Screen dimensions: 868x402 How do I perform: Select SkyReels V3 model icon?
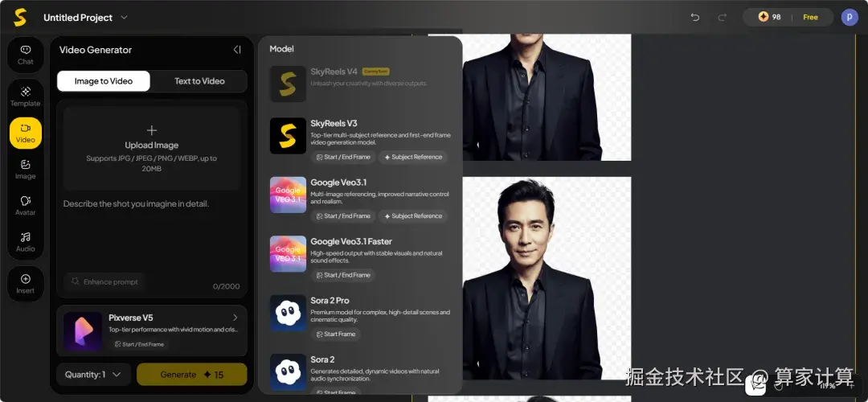[288, 136]
